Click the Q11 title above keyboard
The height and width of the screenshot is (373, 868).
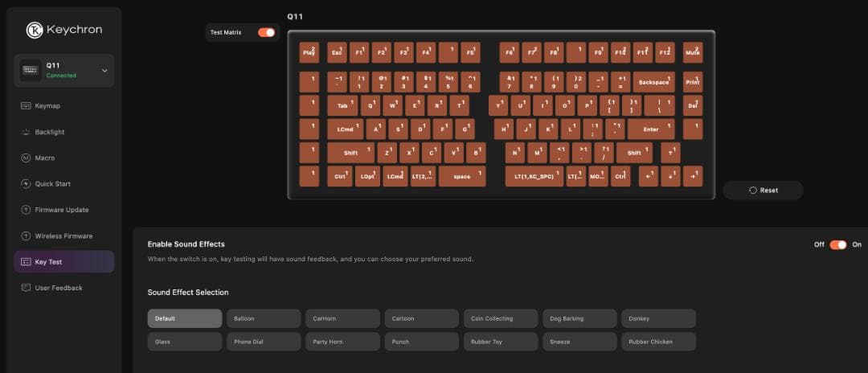(294, 17)
